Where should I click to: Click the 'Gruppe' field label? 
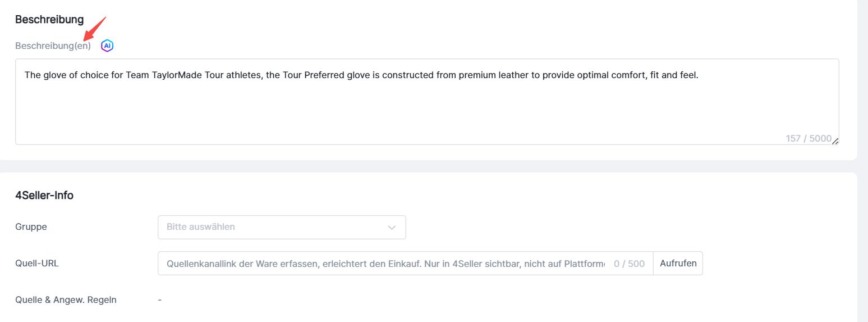click(31, 227)
